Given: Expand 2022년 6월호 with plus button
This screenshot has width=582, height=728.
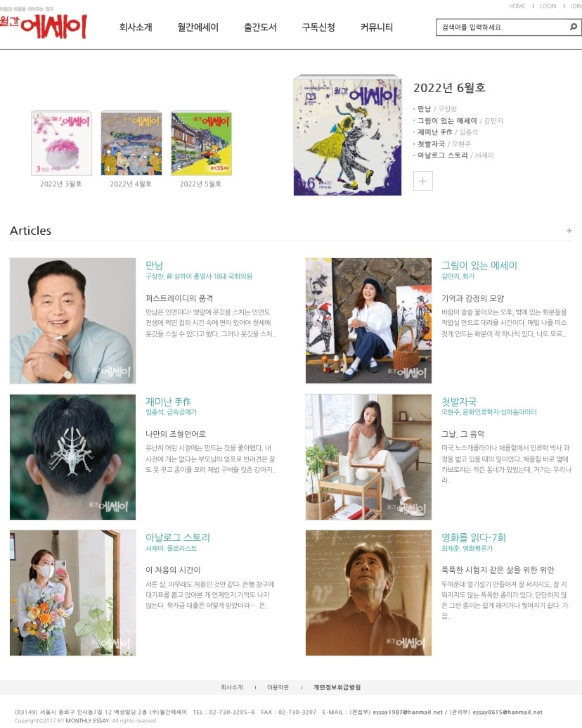Looking at the screenshot, I should [423, 181].
